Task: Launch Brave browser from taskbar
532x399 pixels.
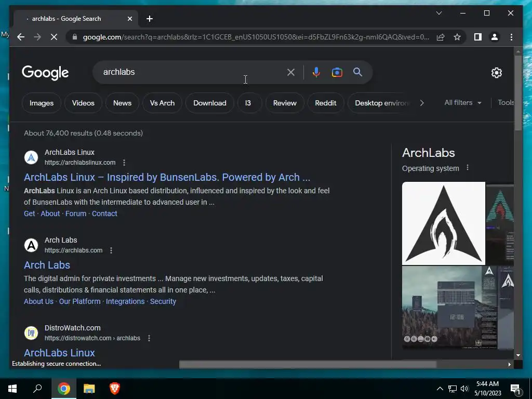Action: [115, 389]
